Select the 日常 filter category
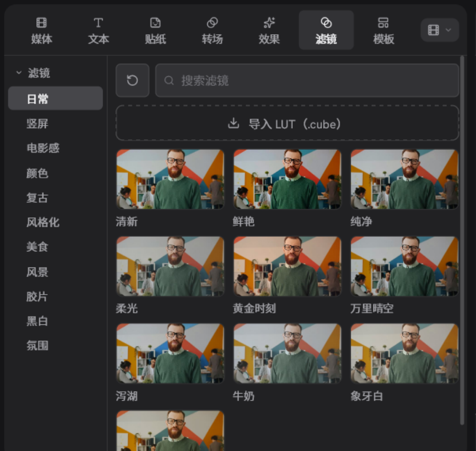The width and height of the screenshot is (476, 451). point(55,99)
